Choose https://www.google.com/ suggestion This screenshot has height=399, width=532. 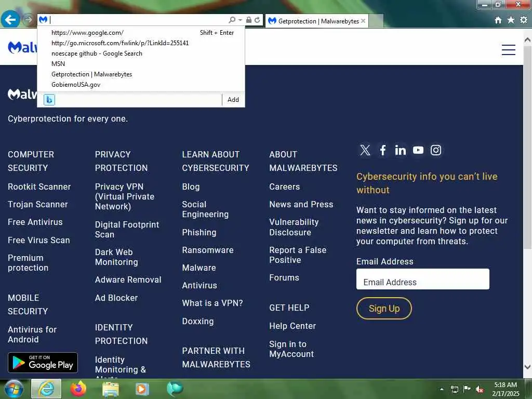pos(141,33)
